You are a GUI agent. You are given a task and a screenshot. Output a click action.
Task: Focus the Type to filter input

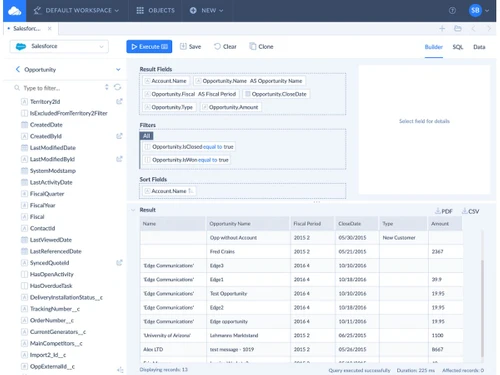(x=62, y=88)
